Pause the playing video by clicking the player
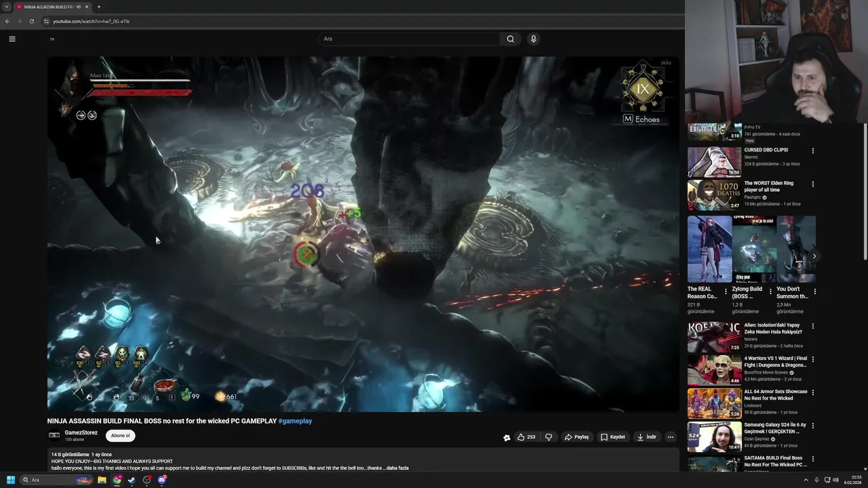 click(363, 234)
